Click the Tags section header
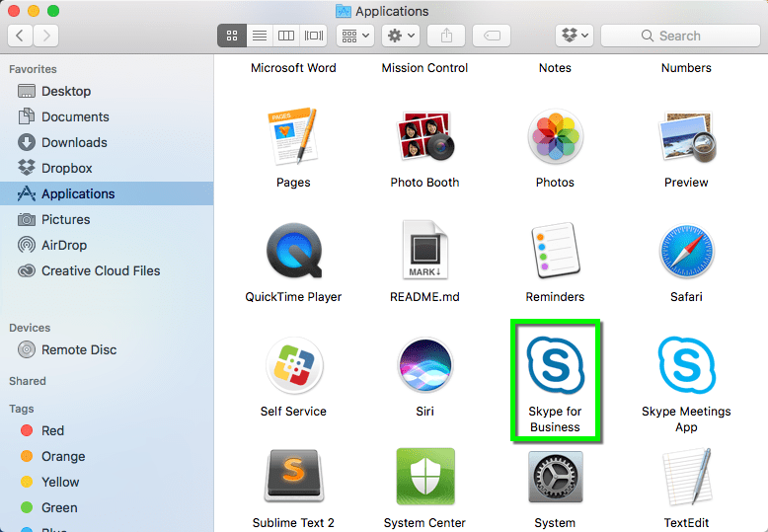 click(x=22, y=409)
